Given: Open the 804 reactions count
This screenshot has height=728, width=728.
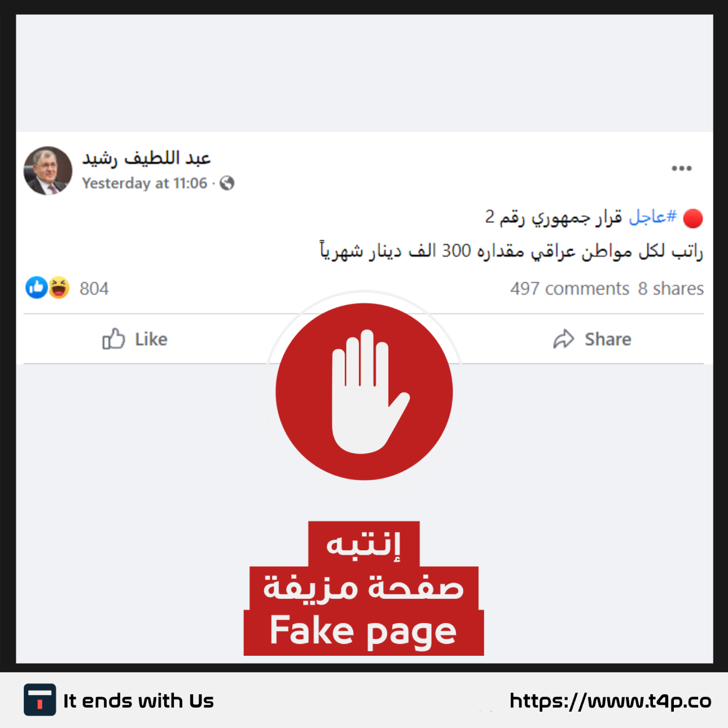Looking at the screenshot, I should [x=94, y=288].
